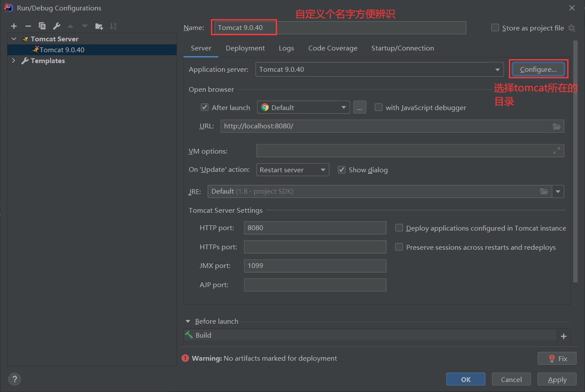The image size is (585, 392).
Task: Switch to the Startup/Connection tab
Action: pos(402,48)
